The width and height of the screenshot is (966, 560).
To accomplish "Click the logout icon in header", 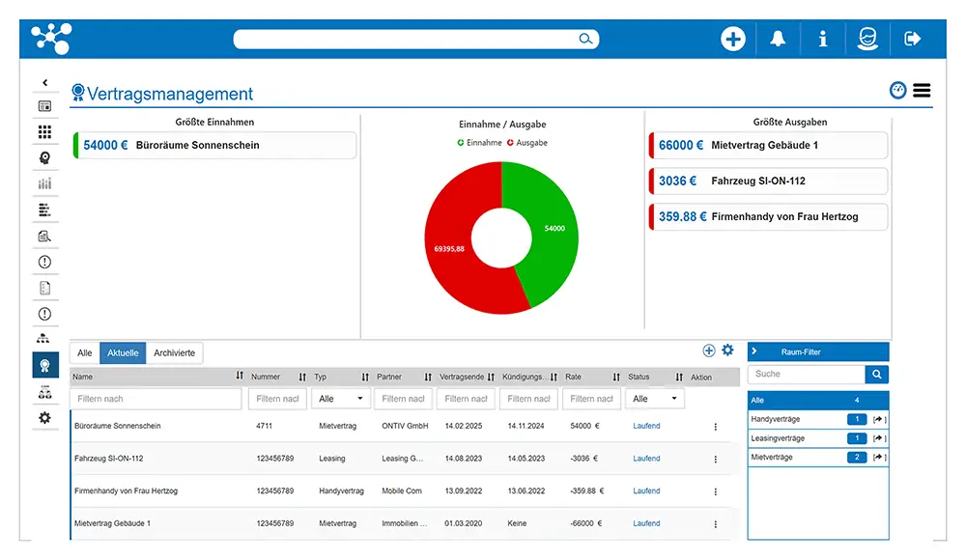I will coord(912,39).
